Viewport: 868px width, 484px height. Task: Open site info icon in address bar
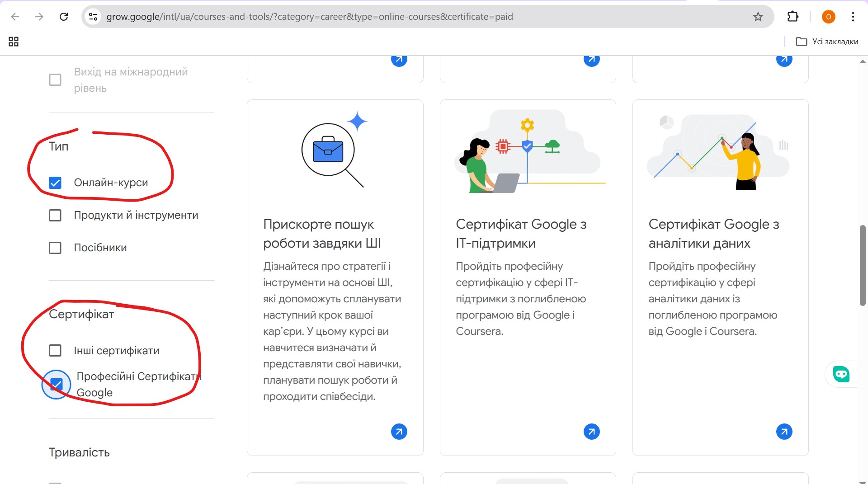(x=93, y=17)
